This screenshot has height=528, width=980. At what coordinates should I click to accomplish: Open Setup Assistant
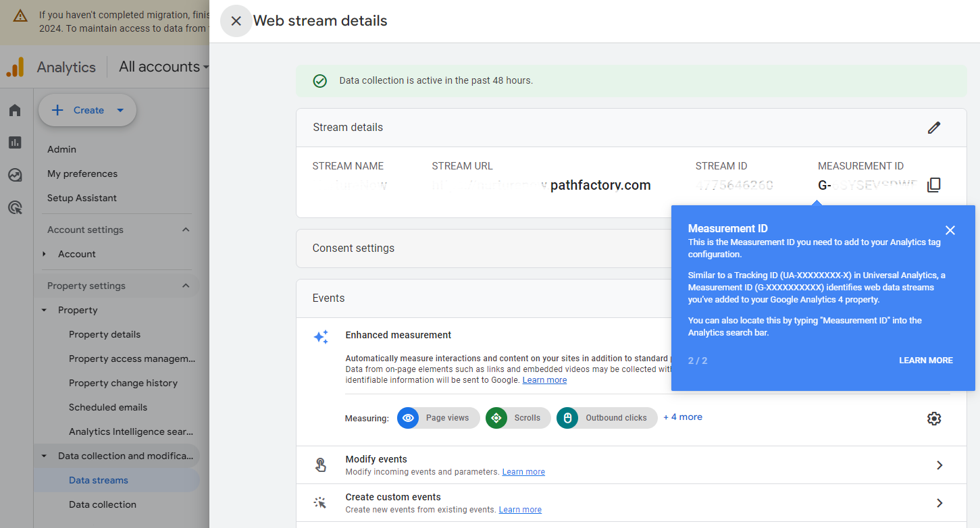click(x=82, y=198)
